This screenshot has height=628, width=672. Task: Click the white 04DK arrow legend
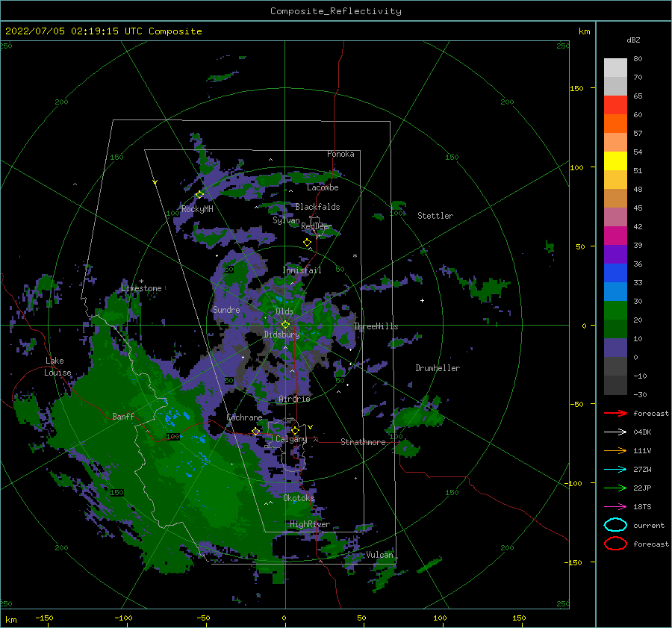[x=615, y=432]
